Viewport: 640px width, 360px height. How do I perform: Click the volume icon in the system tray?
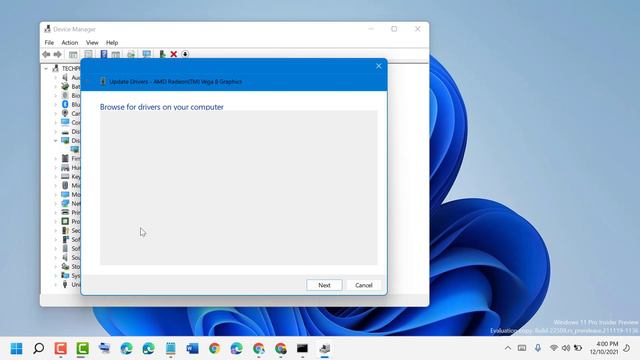click(x=566, y=348)
